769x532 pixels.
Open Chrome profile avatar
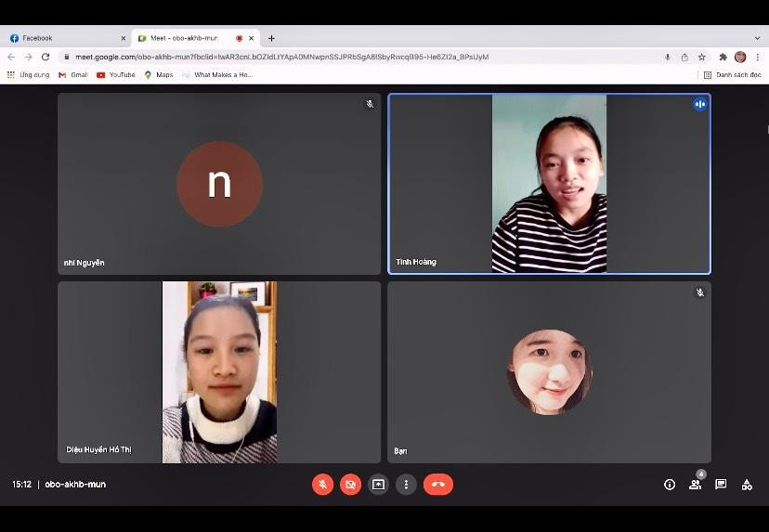pyautogui.click(x=740, y=57)
